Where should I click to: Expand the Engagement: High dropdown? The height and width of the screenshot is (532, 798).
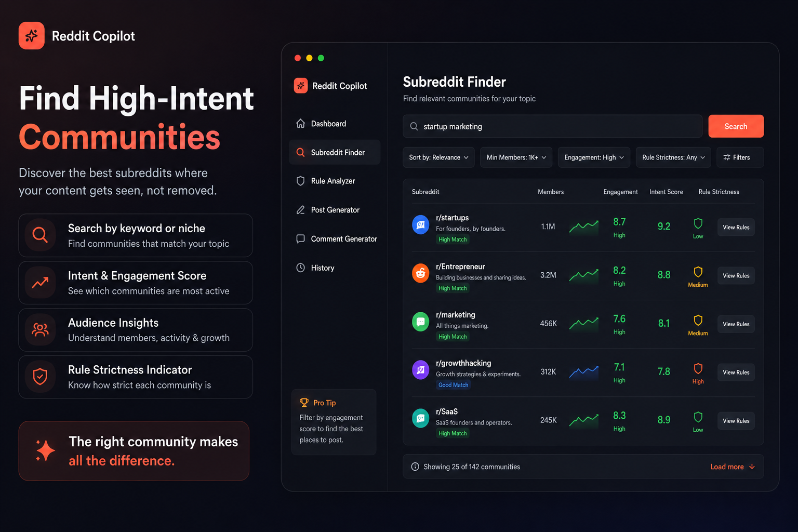click(594, 157)
